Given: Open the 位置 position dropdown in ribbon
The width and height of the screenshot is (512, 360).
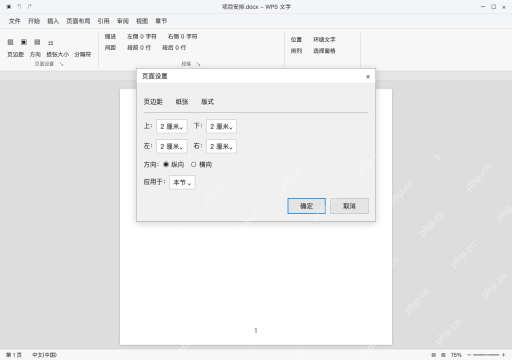Looking at the screenshot, I should (296, 40).
